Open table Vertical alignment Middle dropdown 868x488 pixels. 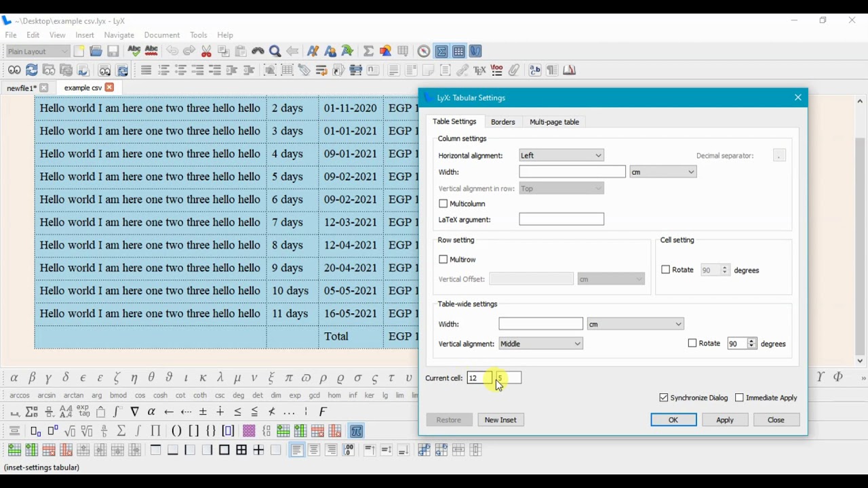[x=540, y=344]
